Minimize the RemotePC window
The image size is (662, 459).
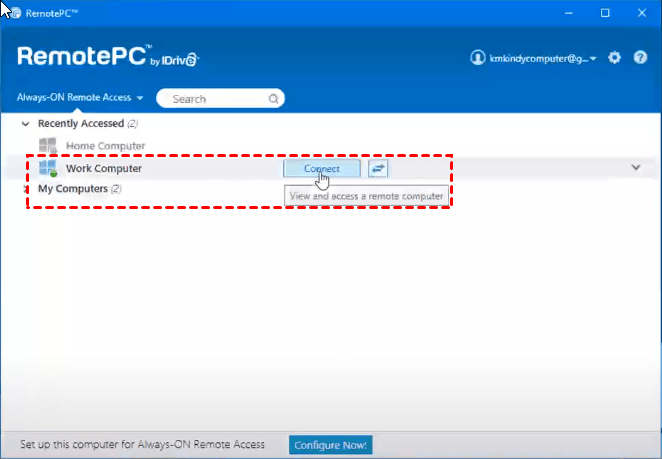569,13
